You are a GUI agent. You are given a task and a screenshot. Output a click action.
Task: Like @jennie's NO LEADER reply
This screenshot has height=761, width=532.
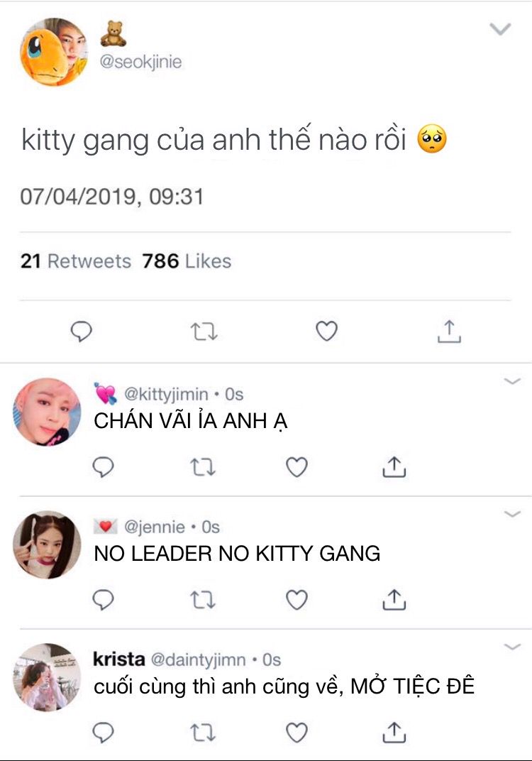(x=297, y=600)
